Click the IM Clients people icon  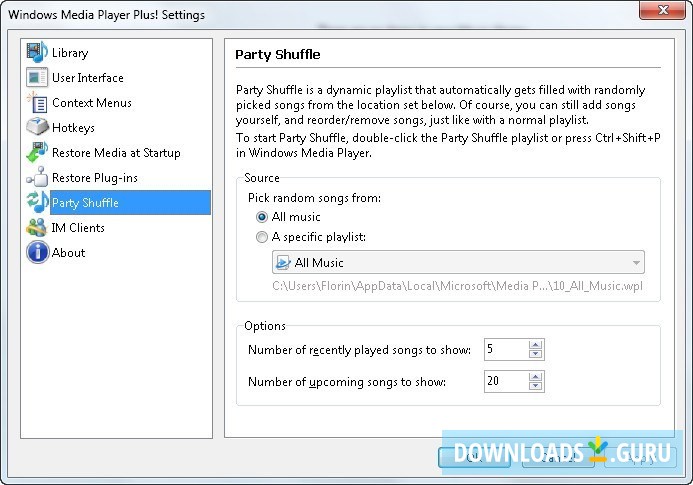click(x=37, y=227)
